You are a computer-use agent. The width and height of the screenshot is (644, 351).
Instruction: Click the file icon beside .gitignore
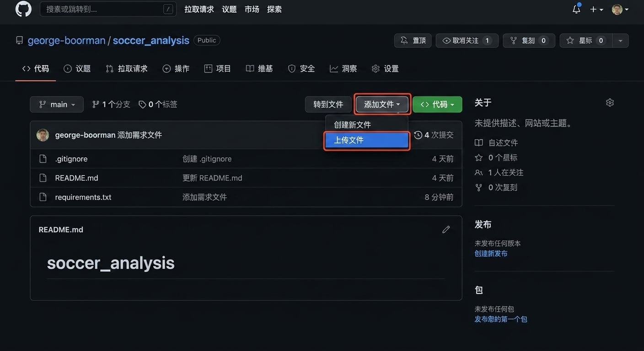[43, 159]
